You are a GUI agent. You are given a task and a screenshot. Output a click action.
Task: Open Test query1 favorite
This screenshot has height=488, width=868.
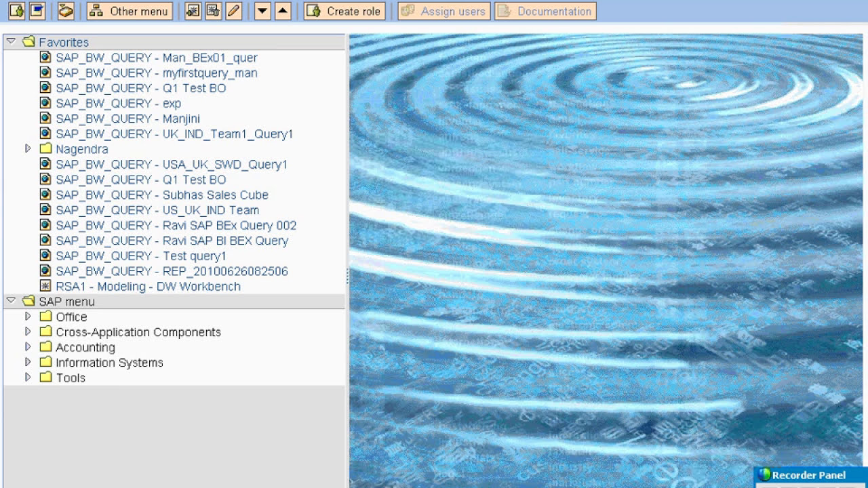pos(141,256)
